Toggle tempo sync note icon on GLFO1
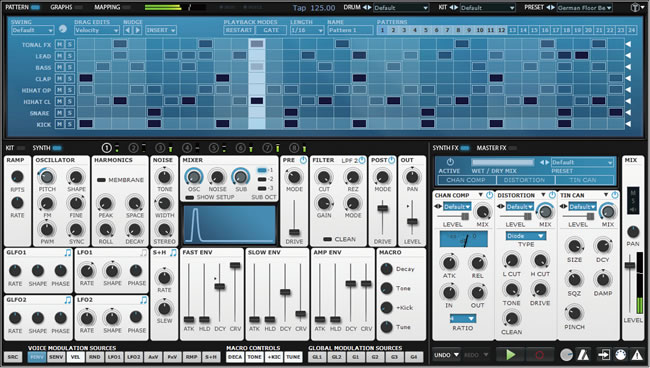Viewport: 650px width, 368px height. tap(68, 252)
